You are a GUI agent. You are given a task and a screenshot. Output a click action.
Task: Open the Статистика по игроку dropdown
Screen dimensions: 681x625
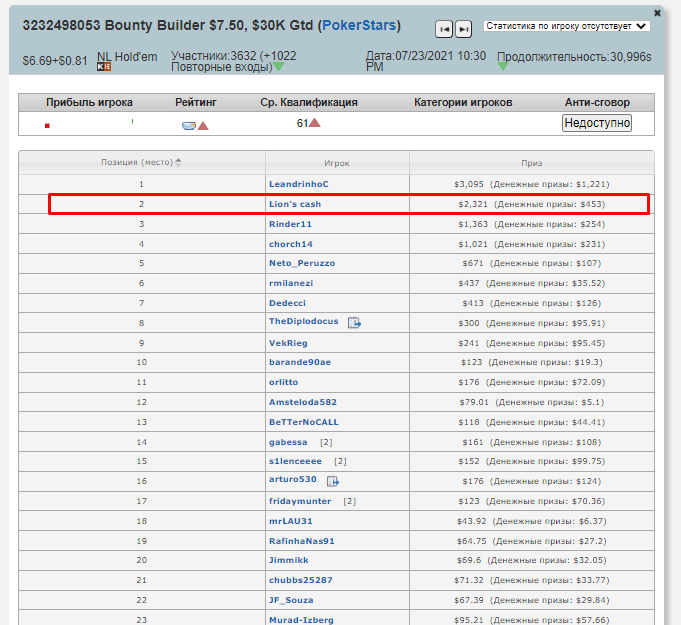(566, 26)
